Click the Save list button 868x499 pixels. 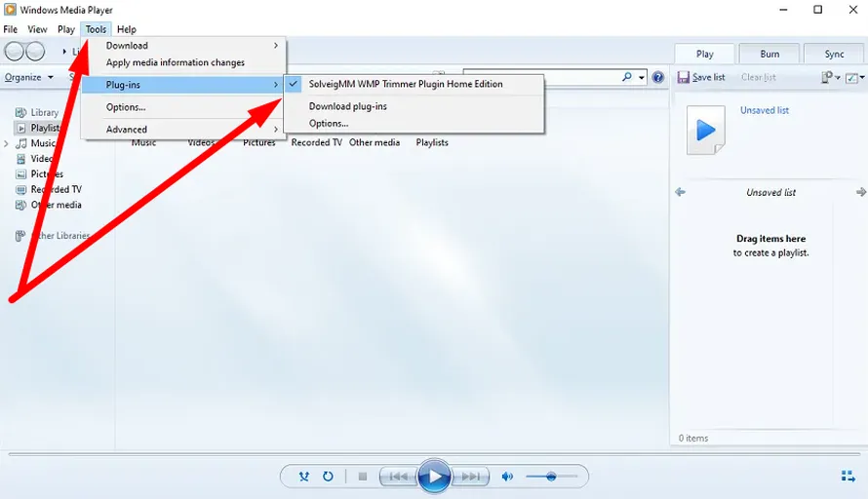(x=701, y=77)
